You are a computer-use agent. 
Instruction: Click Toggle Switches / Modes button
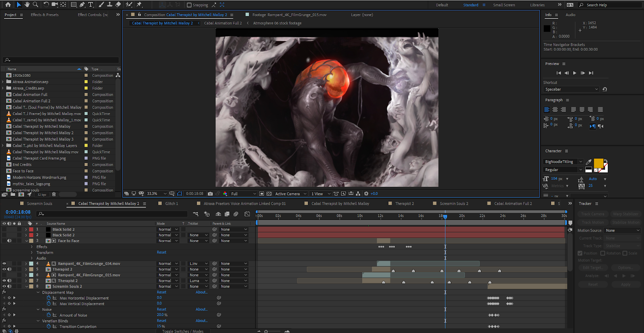183,331
